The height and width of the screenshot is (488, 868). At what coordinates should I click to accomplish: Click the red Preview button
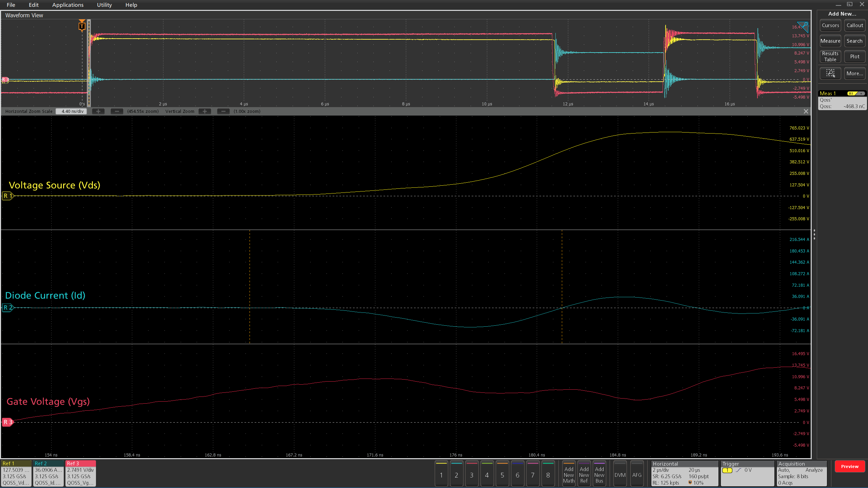pos(850,466)
